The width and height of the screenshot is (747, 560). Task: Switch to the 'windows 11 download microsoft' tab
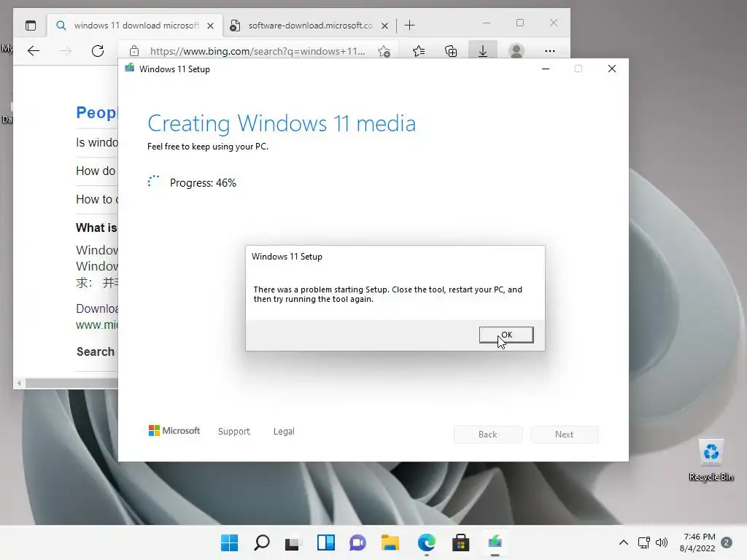pos(134,26)
